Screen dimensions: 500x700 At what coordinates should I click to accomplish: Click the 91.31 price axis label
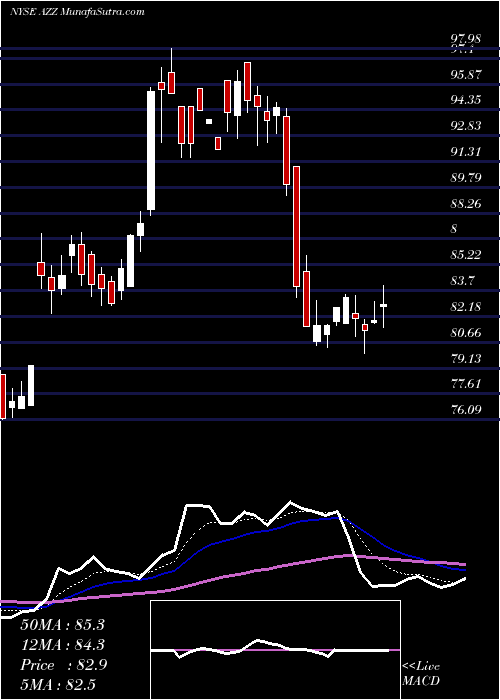click(x=466, y=152)
